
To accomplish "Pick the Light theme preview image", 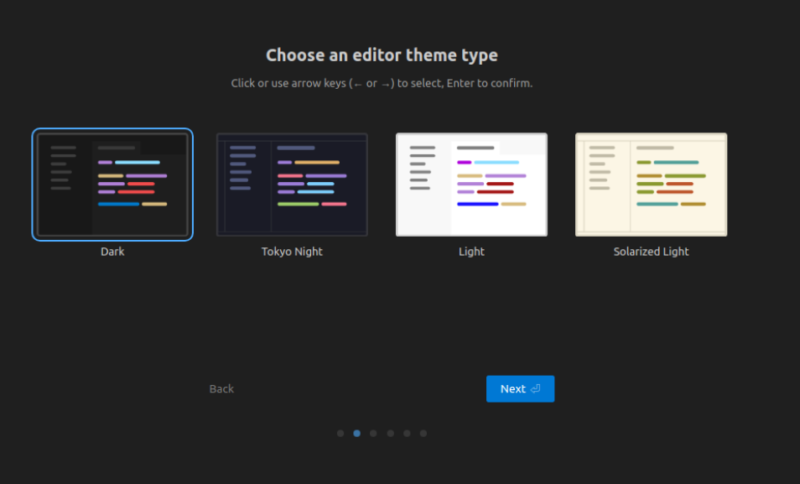I will 471,184.
